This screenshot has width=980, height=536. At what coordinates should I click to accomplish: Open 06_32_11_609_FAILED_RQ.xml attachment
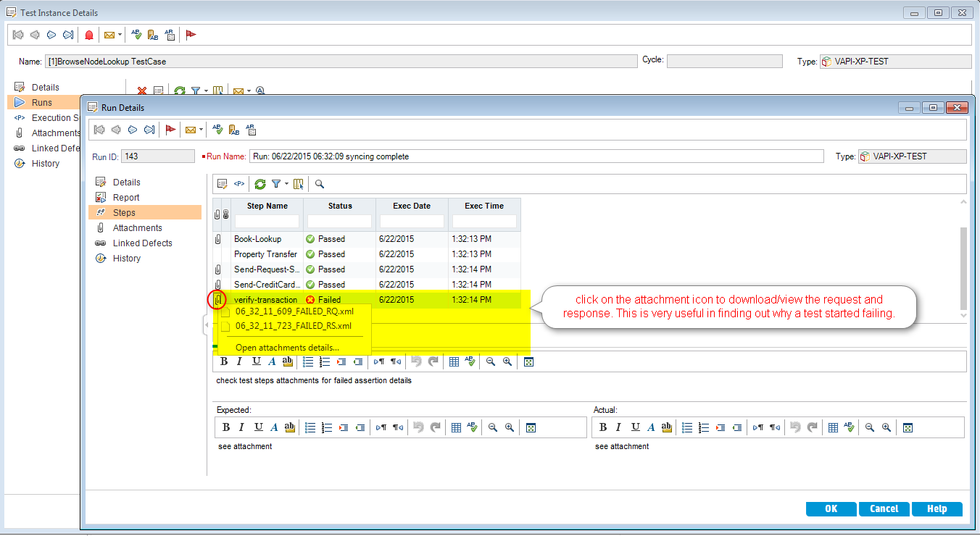click(294, 311)
